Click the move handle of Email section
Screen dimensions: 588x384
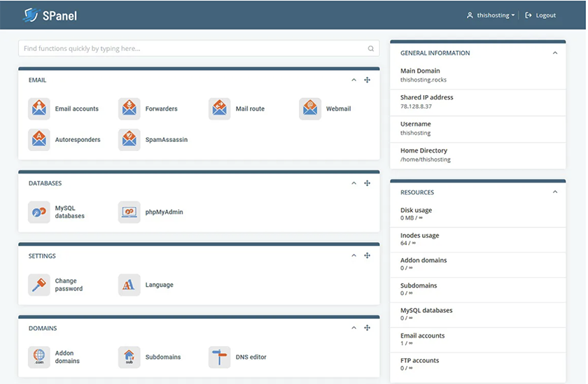coord(367,80)
